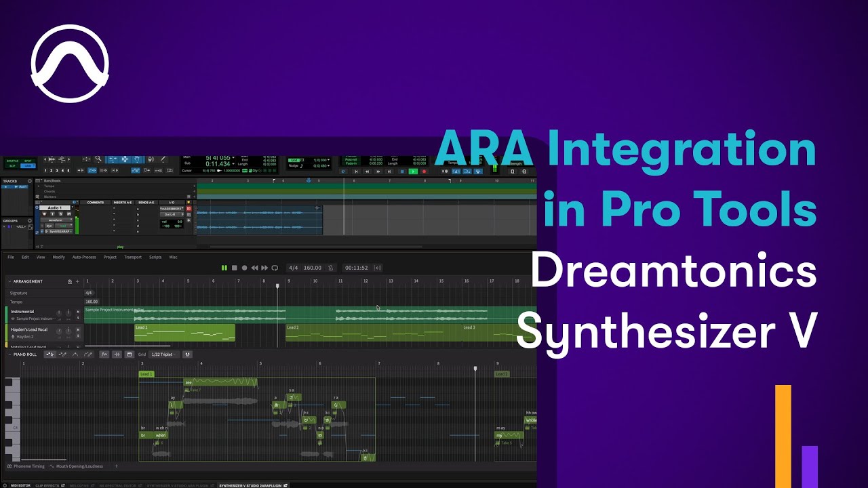Pause playback in Synthesizer V
This screenshot has height=488, width=868.
(224, 268)
